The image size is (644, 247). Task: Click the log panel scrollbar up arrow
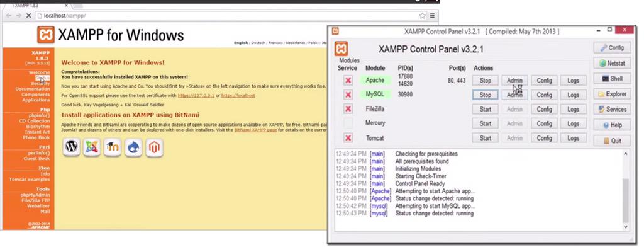point(626,154)
